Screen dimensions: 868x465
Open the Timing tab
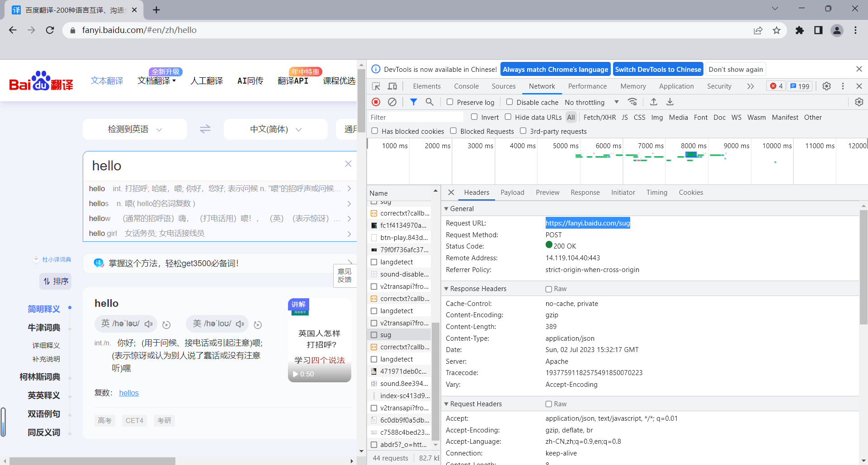[656, 193]
